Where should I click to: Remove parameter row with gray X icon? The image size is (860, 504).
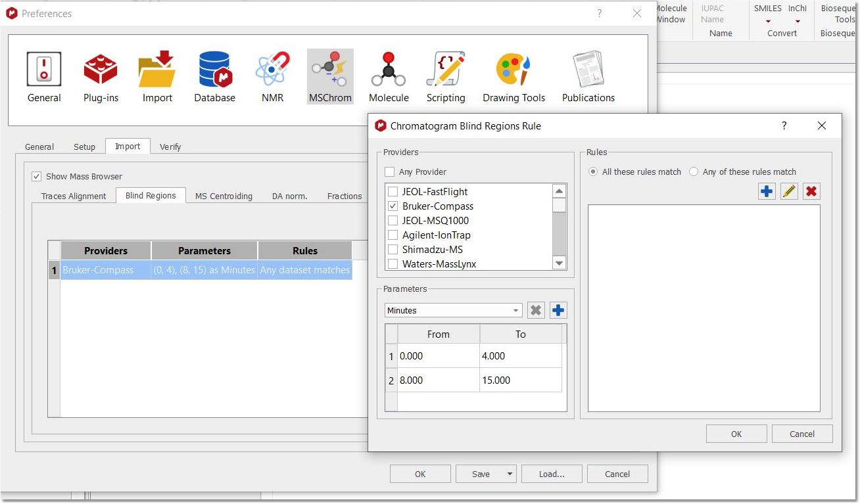(x=536, y=310)
